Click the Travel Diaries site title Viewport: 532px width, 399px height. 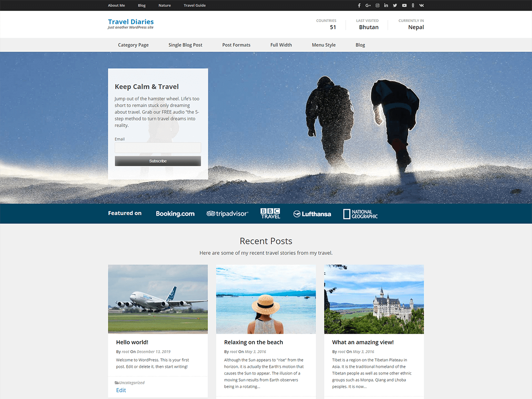pos(131,22)
